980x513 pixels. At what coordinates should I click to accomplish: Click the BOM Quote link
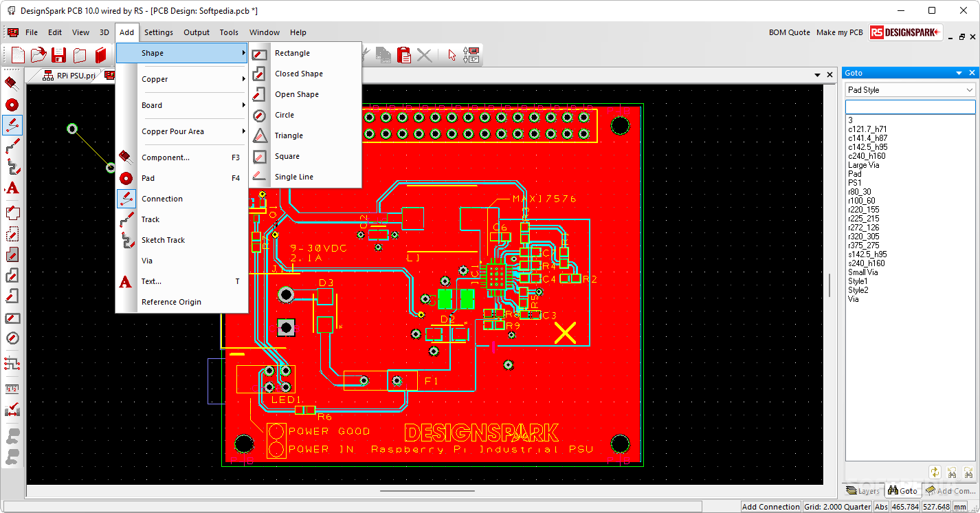pyautogui.click(x=790, y=32)
